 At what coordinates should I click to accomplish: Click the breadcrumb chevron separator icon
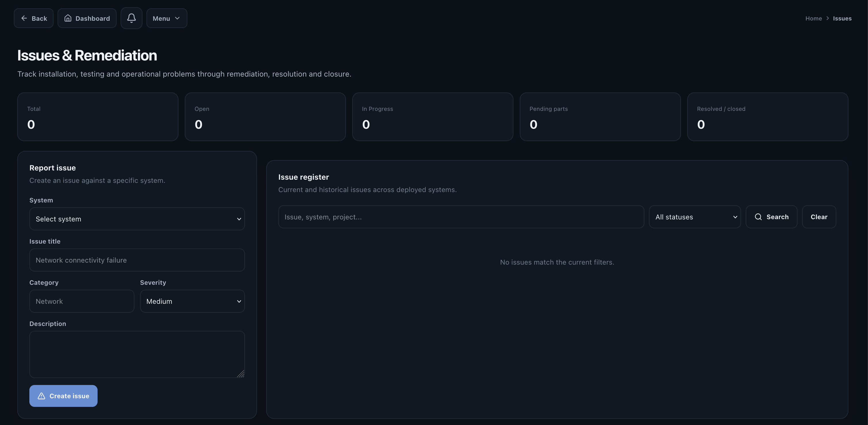[x=828, y=18]
